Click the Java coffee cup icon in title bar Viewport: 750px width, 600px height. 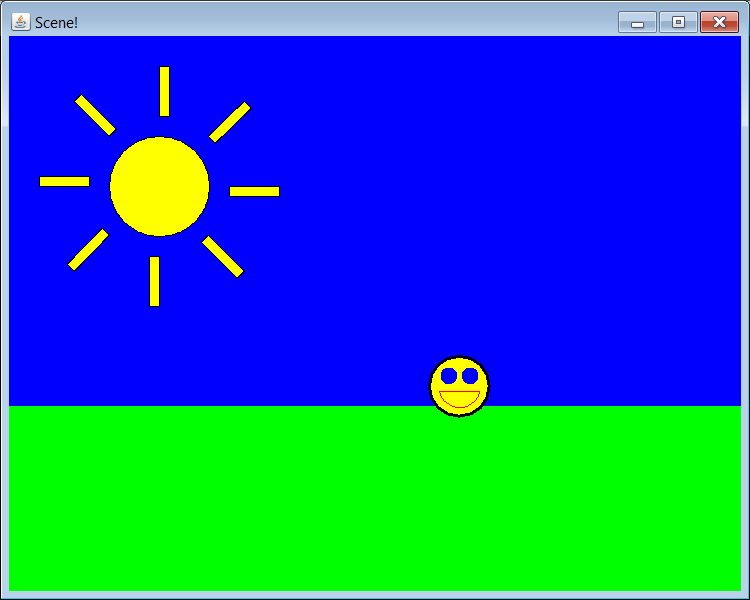pos(20,22)
